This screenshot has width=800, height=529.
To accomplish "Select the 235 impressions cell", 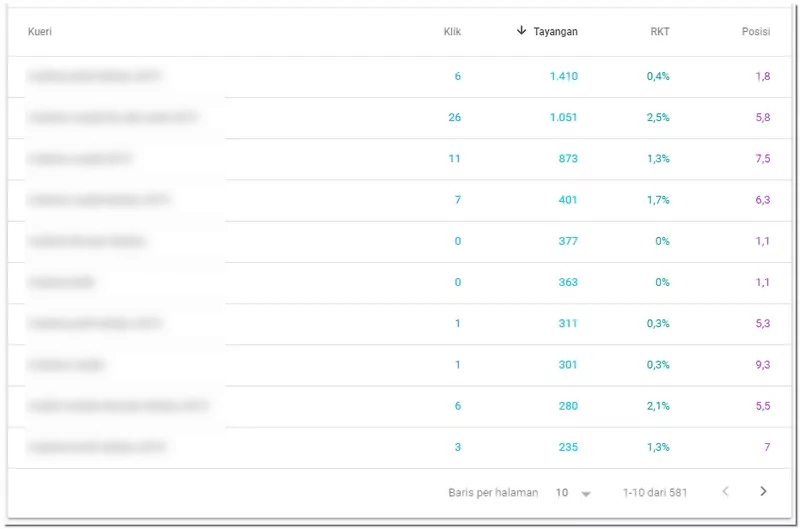I will point(568,447).
